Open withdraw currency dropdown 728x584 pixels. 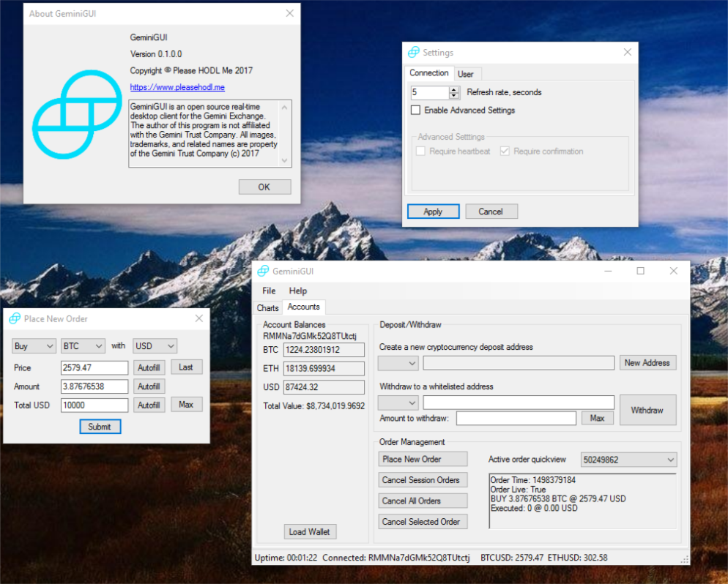(x=398, y=403)
